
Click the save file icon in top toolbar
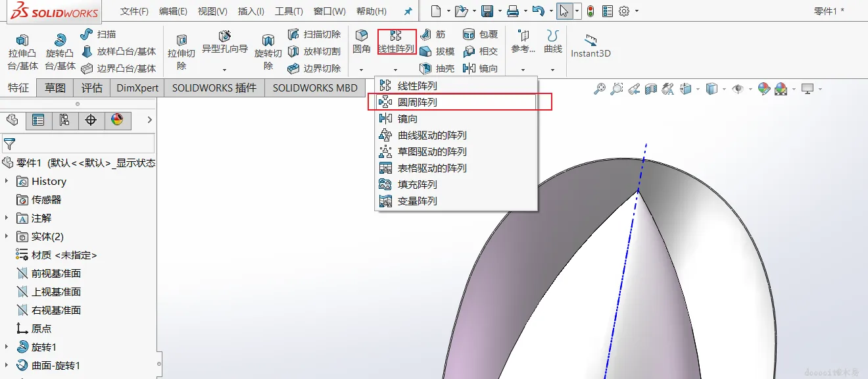[487, 11]
